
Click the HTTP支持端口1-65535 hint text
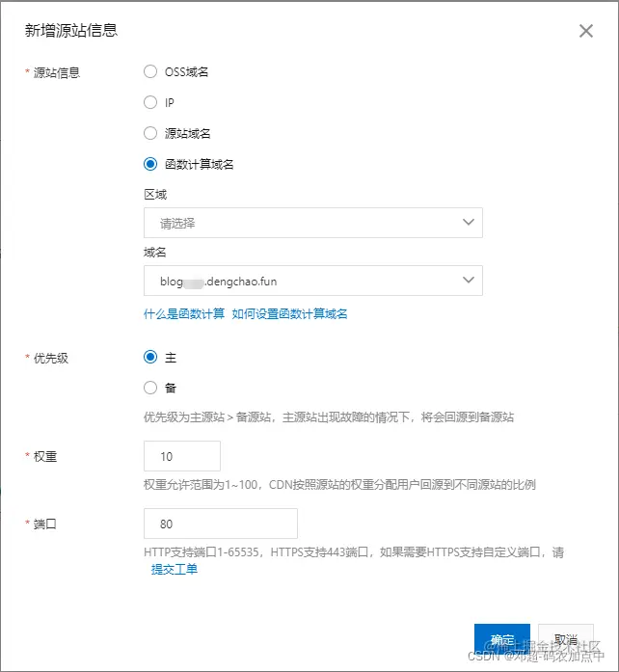coord(354,552)
